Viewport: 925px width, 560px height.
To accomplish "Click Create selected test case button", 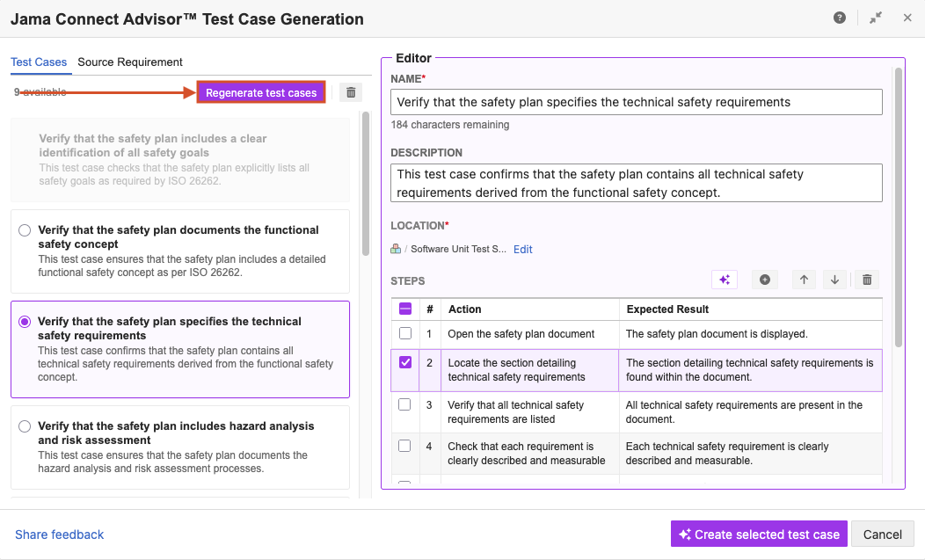I will [x=759, y=534].
